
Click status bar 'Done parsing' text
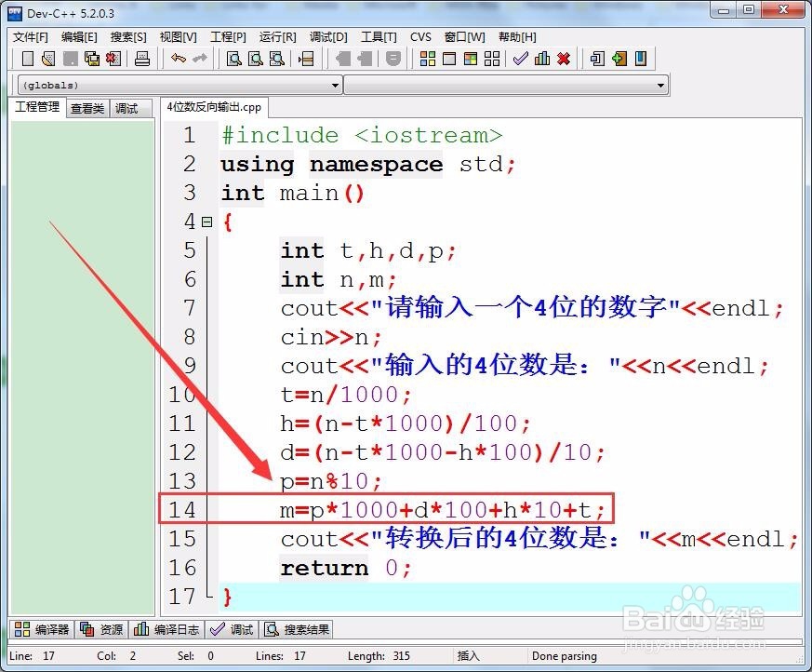click(564, 656)
